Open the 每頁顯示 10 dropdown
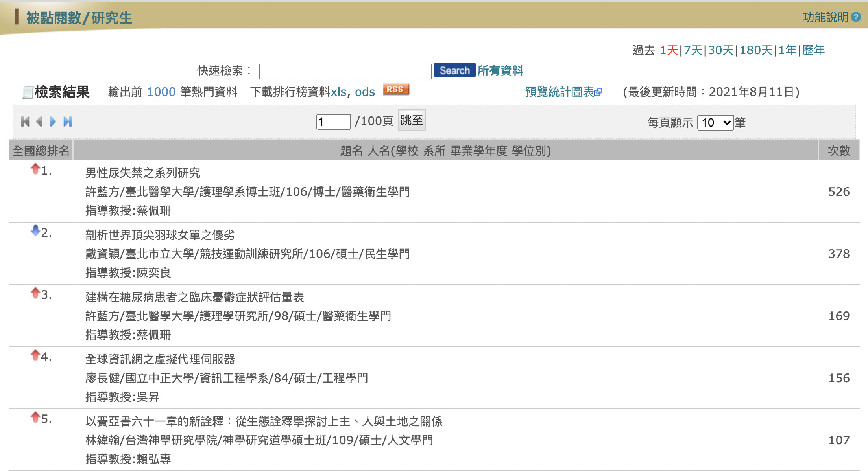The image size is (868, 471). 715,123
